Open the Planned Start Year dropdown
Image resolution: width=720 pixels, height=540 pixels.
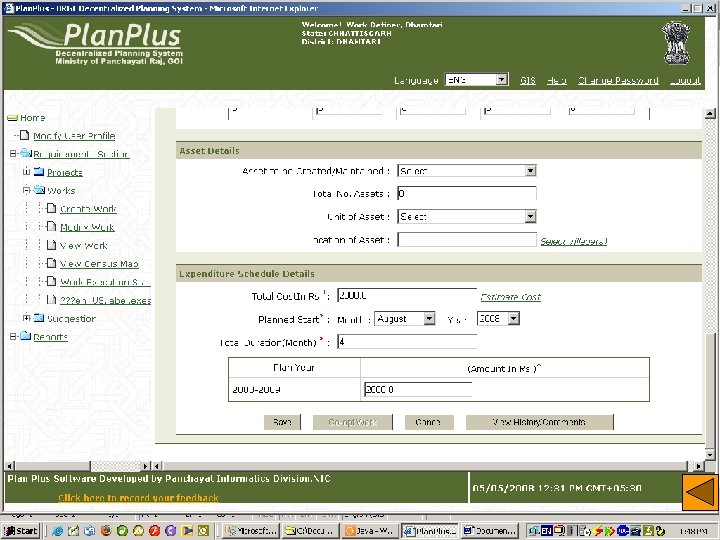tap(514, 318)
